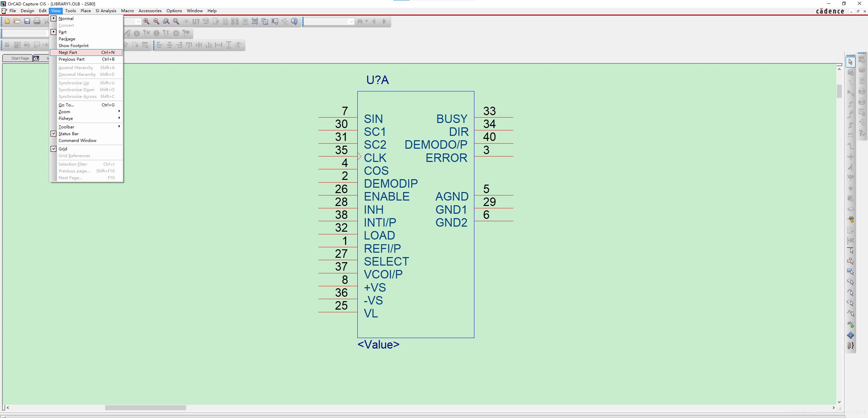868x418 pixels.
Task: Click the Help question mark icon
Action: [294, 21]
